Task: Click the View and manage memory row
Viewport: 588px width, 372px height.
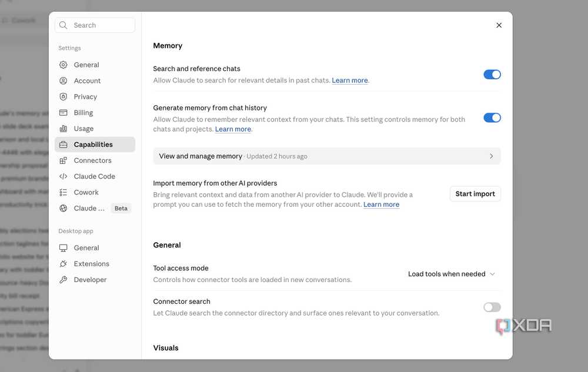Action: click(326, 156)
